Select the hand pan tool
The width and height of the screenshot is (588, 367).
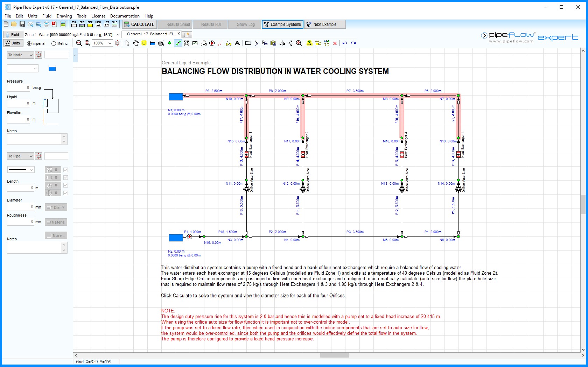click(135, 43)
